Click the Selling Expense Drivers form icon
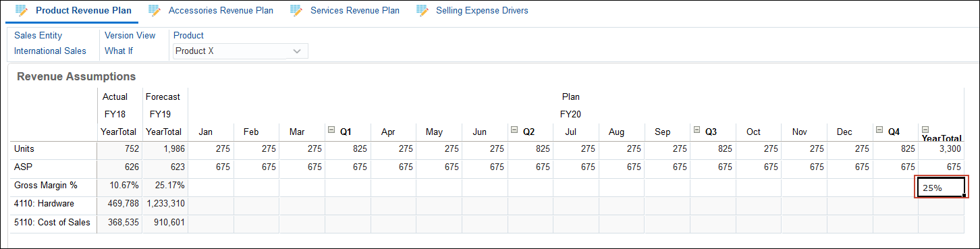Image resolution: width=980 pixels, height=249 pixels. [423, 11]
